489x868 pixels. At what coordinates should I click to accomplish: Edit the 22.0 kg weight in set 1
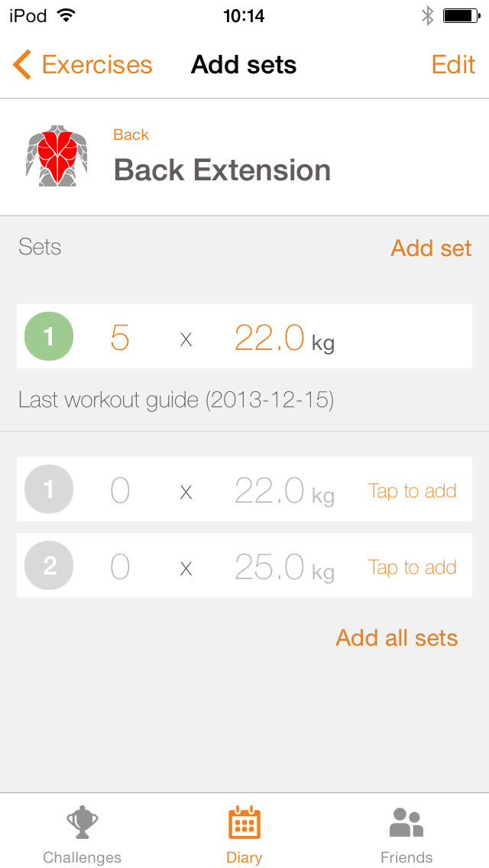pyautogui.click(x=270, y=337)
